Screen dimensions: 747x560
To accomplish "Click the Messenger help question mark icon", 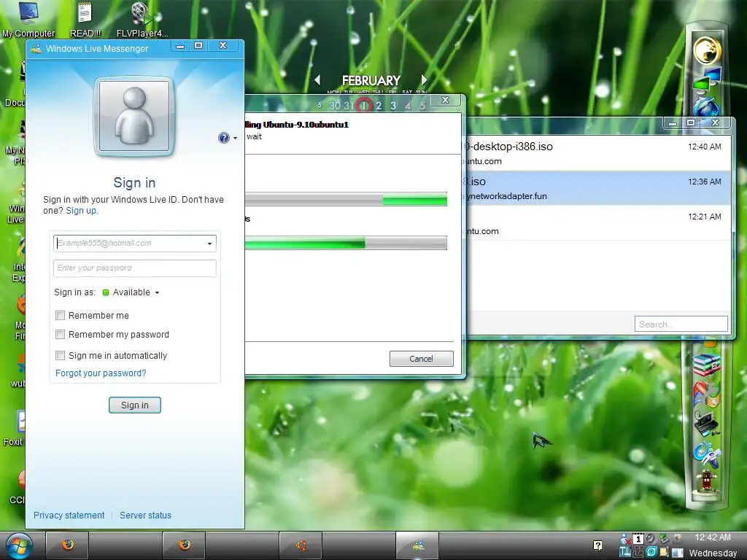I will pyautogui.click(x=223, y=138).
